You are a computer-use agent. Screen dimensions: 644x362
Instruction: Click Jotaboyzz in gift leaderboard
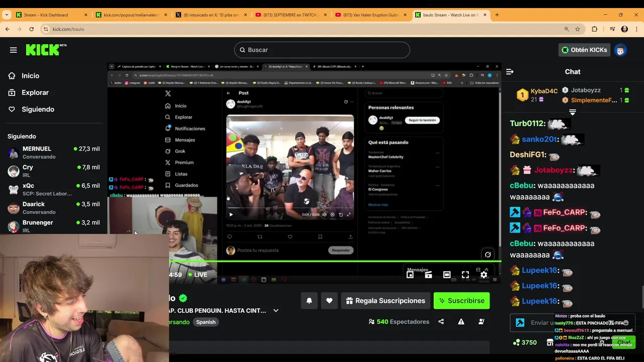point(586,90)
